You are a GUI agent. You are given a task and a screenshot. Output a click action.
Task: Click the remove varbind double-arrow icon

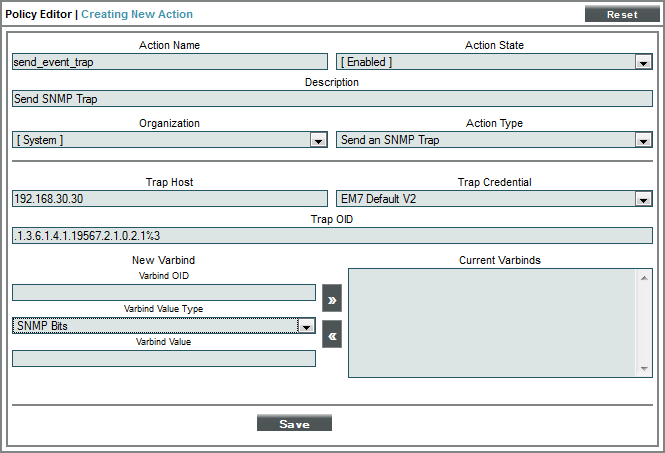coord(332,336)
